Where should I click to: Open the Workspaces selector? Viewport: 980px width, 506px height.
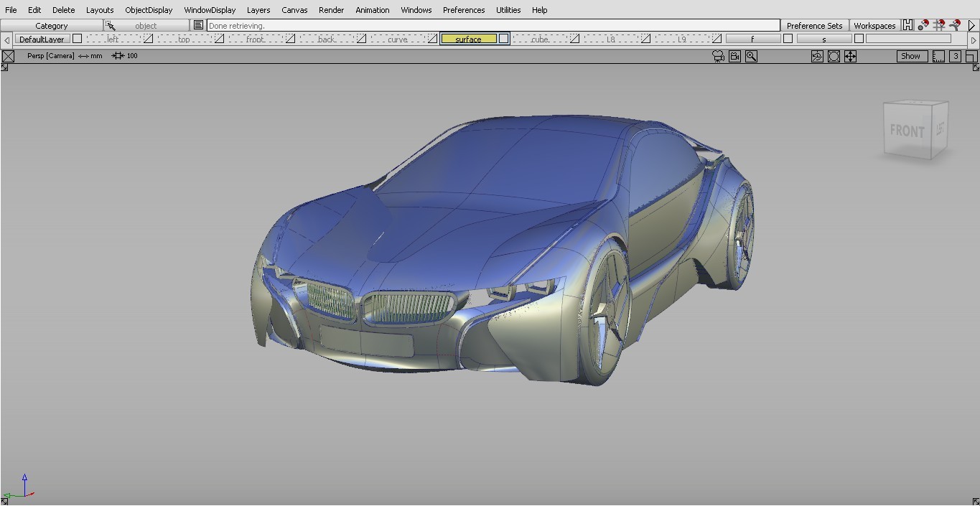[x=874, y=25]
